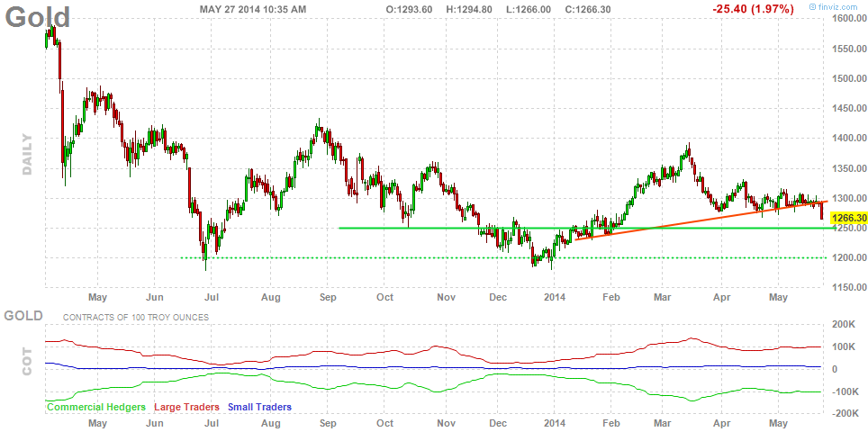Click the vertical COT label
This screenshot has width=868, height=432.
click(27, 362)
